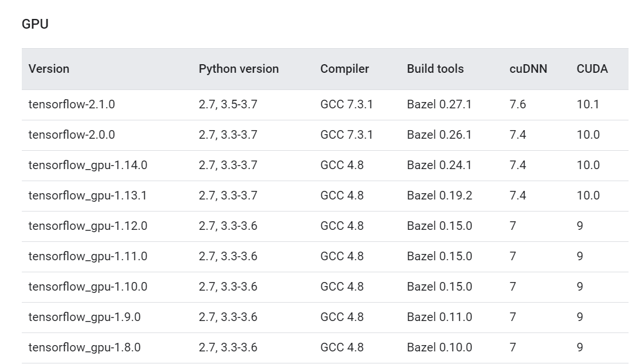Viewport: 640px width, 364px height.
Task: Click the Build tools column header
Action: [x=435, y=69]
